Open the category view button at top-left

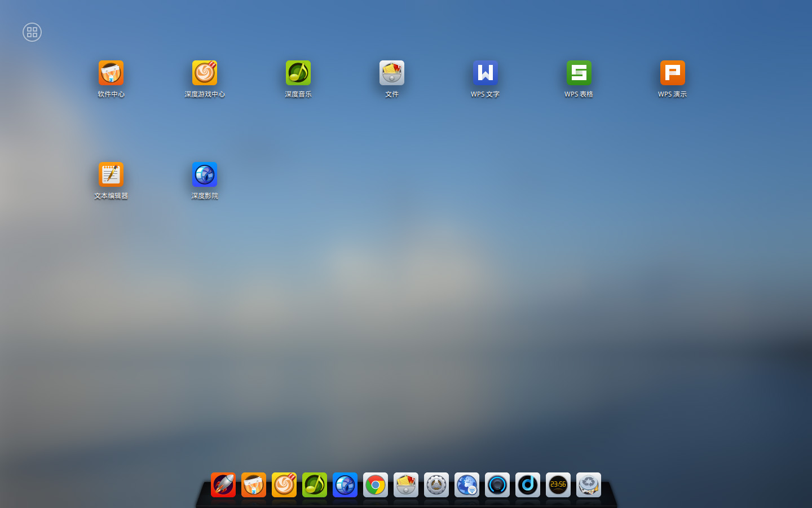32,32
